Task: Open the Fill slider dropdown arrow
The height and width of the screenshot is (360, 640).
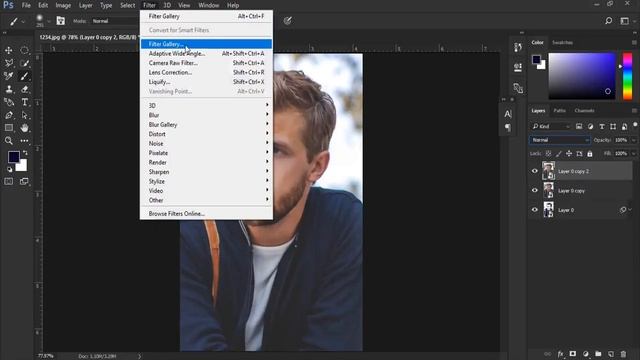Action: 633,153
